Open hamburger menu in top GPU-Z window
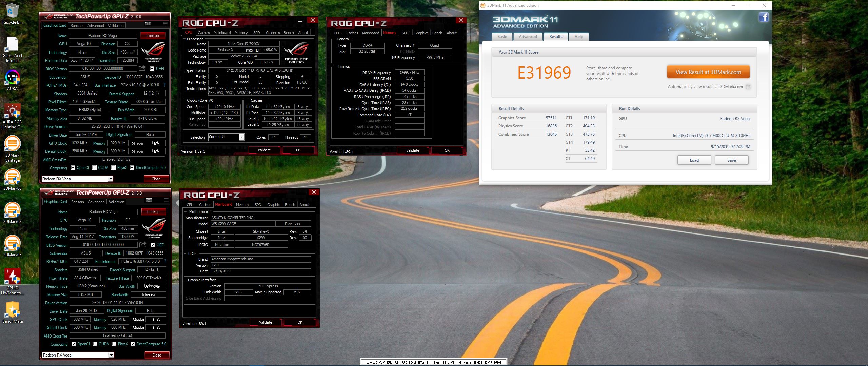Viewport: 868px width, 366px height. coord(165,24)
